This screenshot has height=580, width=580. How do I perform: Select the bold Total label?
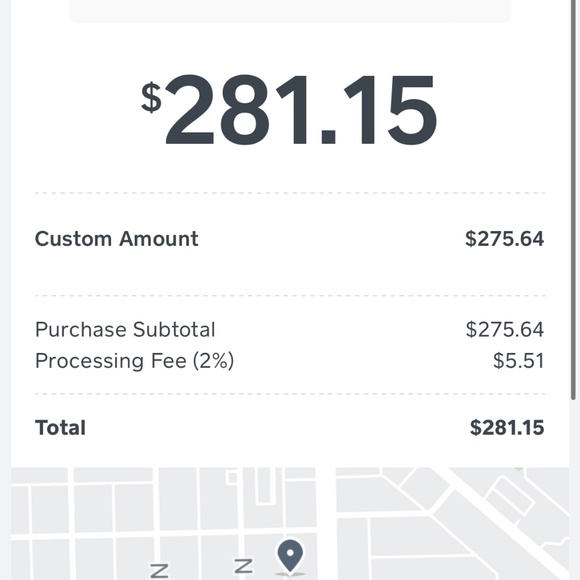coord(60,428)
